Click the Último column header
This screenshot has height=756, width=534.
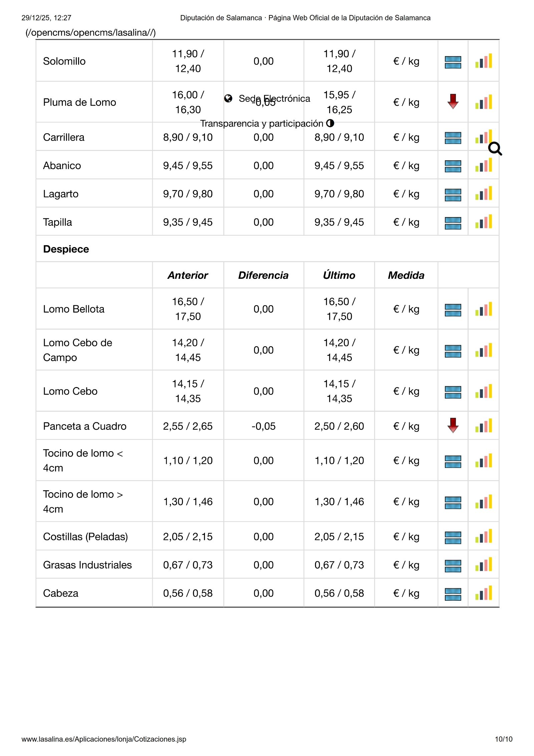tap(339, 275)
